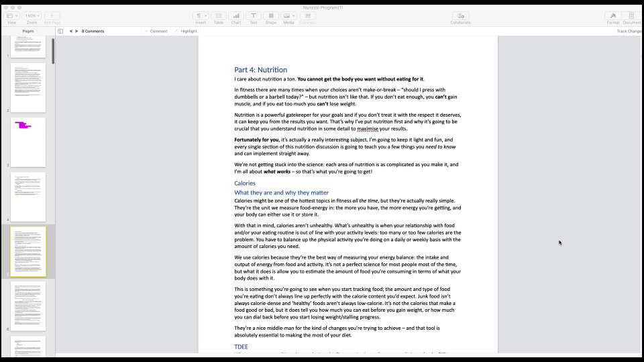Viewport: 644px width, 362px height.
Task: Click the Text box icon
Action: [x=254, y=15]
